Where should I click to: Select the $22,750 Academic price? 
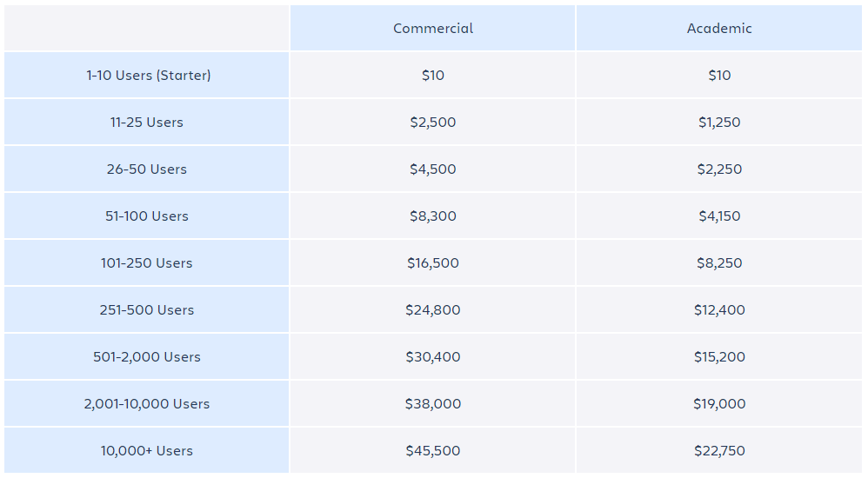tap(719, 451)
